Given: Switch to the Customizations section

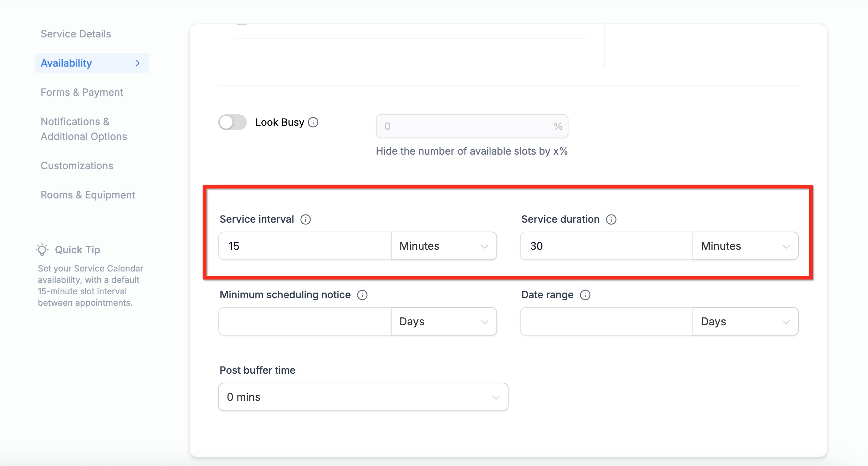Looking at the screenshot, I should coord(77,166).
